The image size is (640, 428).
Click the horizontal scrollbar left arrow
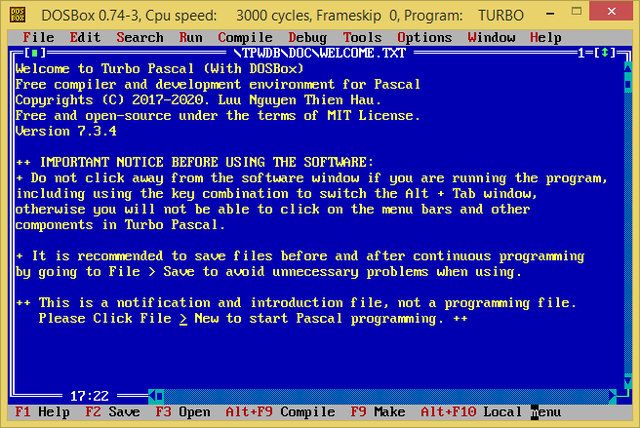click(152, 396)
